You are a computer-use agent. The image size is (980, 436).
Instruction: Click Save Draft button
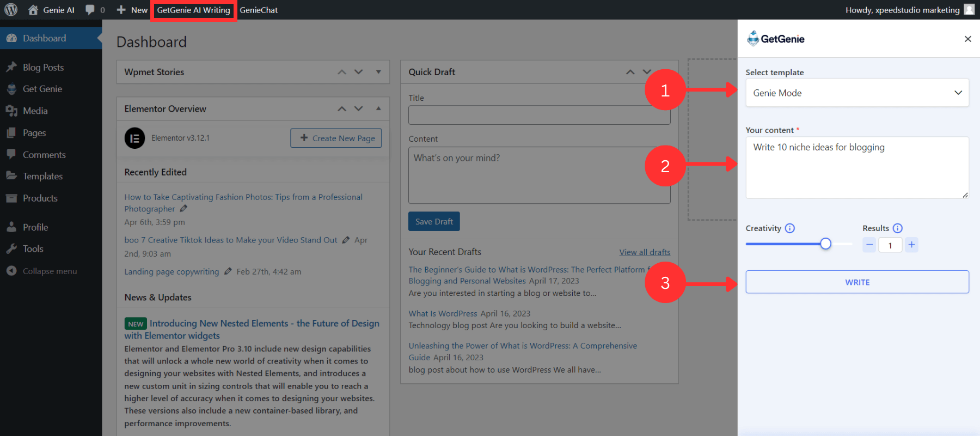(434, 221)
